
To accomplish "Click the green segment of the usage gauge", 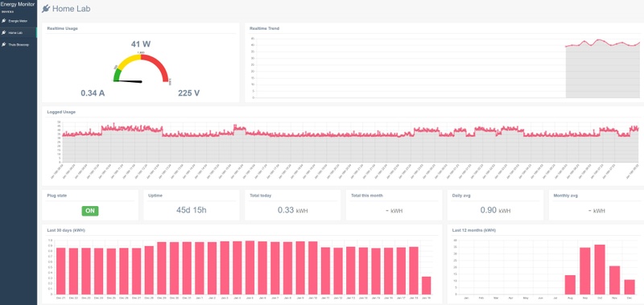I will click(117, 74).
